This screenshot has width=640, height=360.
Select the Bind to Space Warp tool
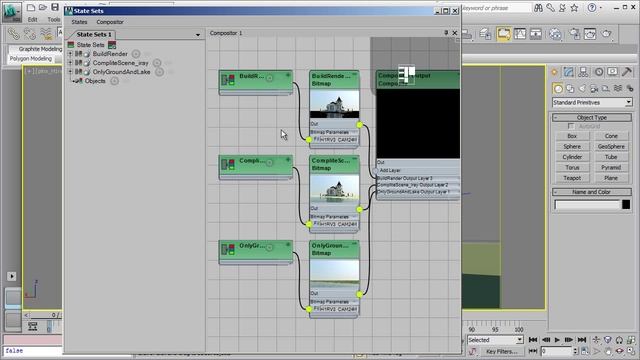pos(46,34)
